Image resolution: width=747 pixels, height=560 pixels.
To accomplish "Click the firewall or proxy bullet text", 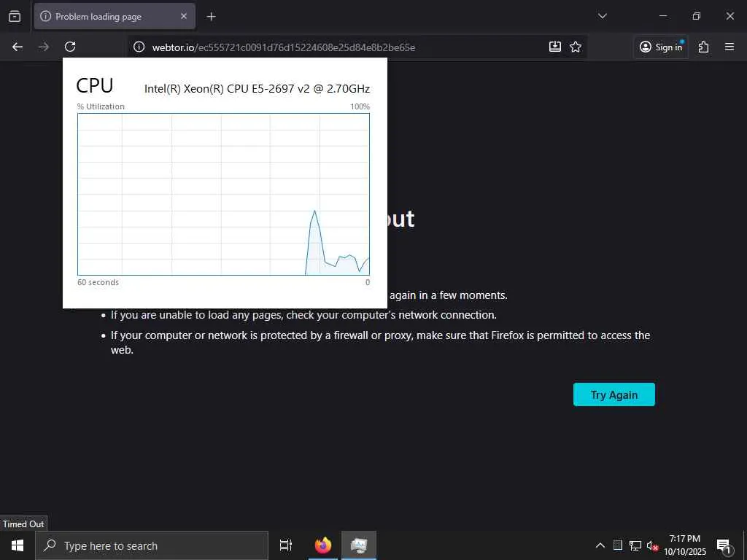I will pos(380,343).
